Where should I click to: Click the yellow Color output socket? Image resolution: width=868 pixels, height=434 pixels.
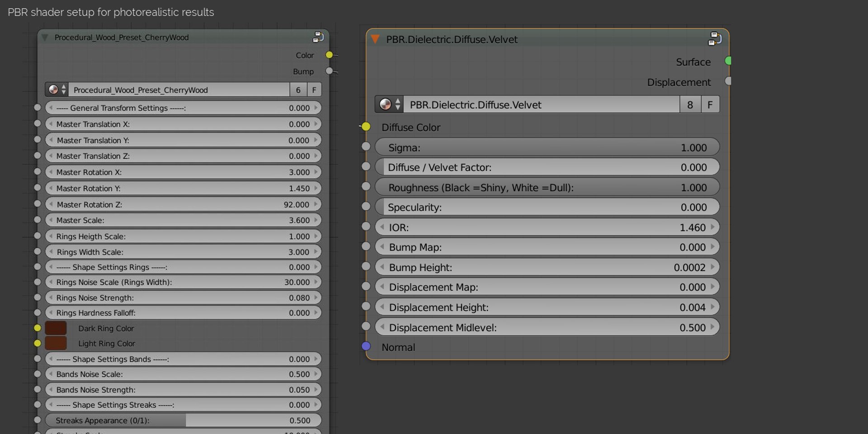click(329, 55)
